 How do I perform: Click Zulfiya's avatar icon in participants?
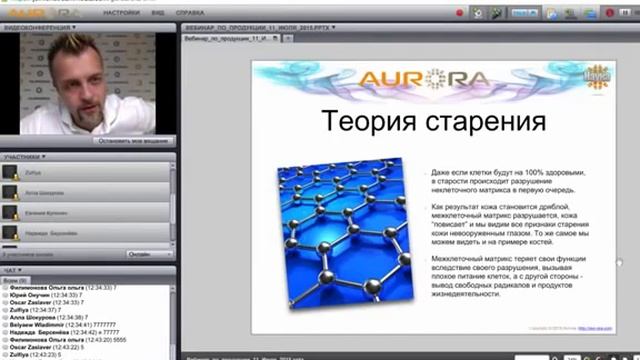[x=10, y=173]
